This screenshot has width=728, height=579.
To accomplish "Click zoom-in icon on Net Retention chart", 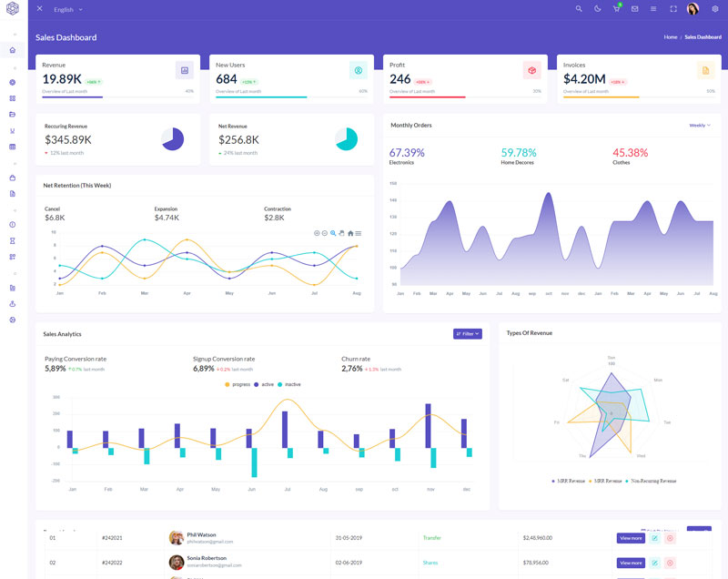I will click(317, 233).
